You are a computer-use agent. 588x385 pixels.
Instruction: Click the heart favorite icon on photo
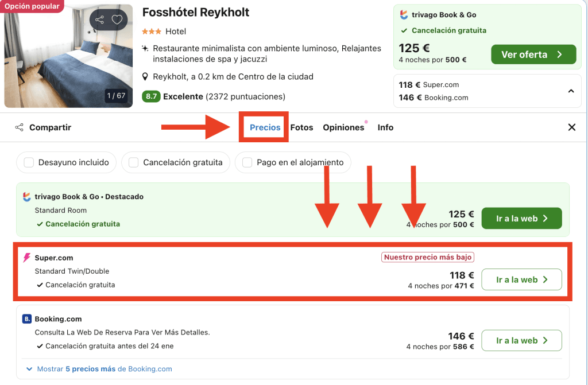pyautogui.click(x=117, y=20)
